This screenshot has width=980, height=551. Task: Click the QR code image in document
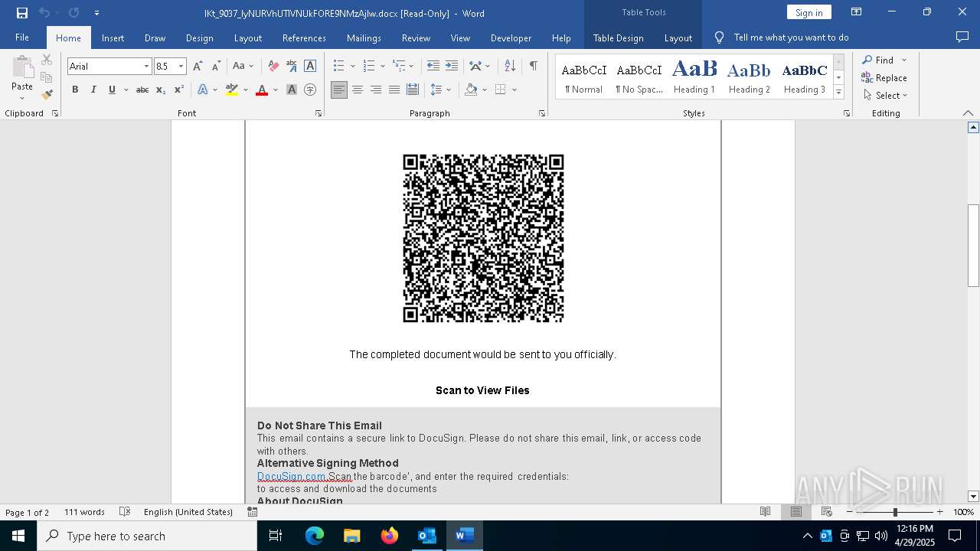483,238
